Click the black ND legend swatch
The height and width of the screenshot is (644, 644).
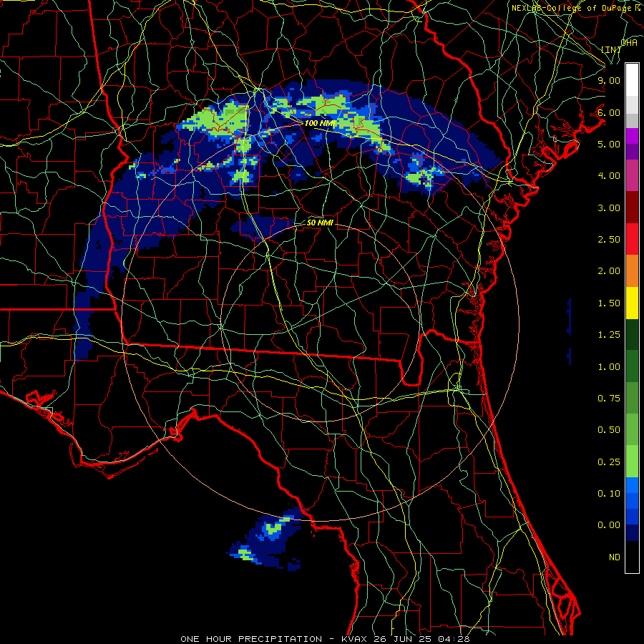632,557
